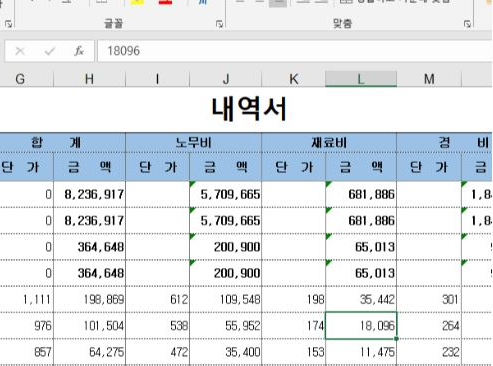This screenshot has height=366, width=493.
Task: Select column I header
Action: [x=157, y=79]
